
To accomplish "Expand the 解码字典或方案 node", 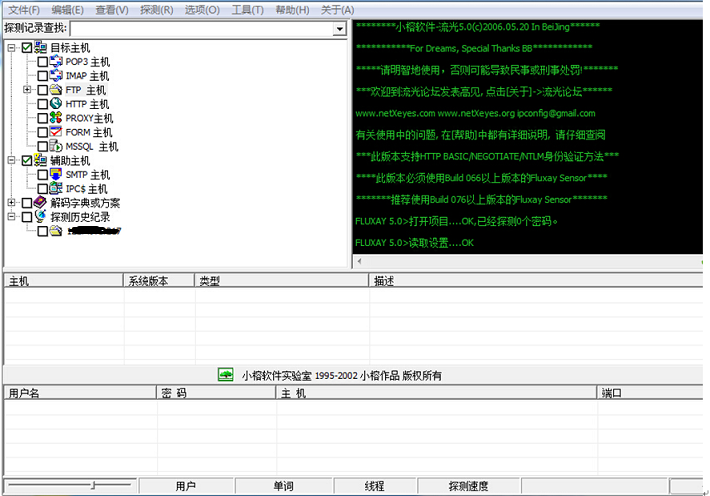I will coord(12,203).
